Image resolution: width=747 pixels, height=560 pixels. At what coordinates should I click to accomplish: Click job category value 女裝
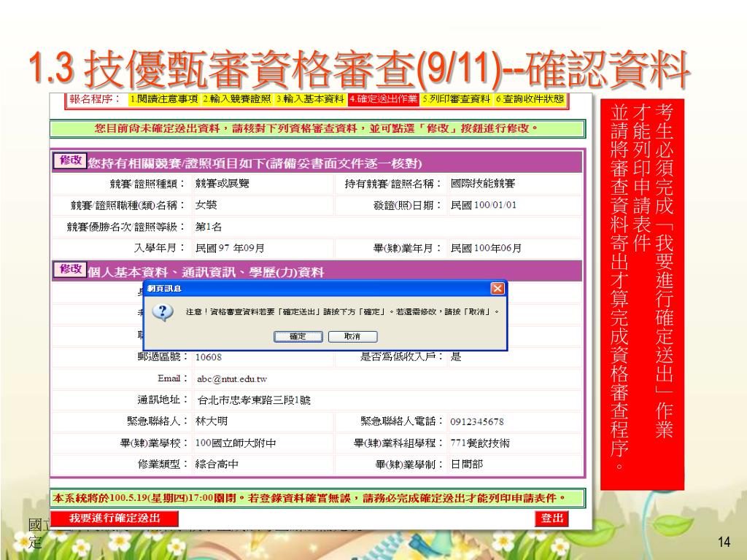[206, 205]
